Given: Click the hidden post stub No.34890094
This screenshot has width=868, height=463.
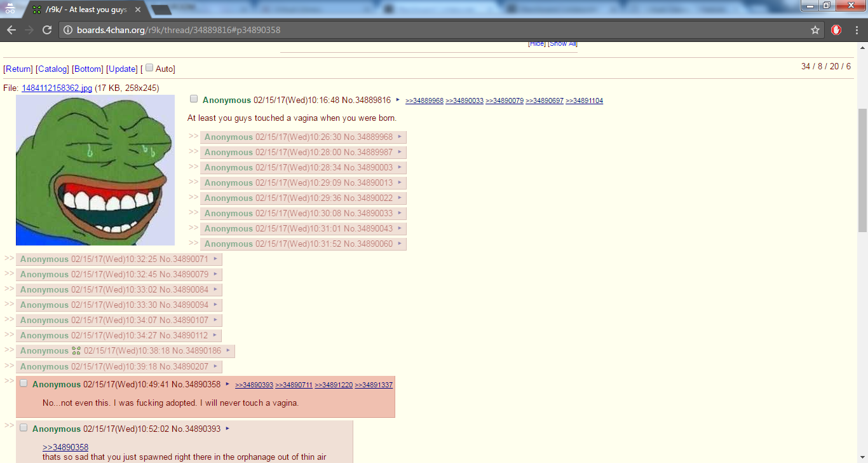Looking at the screenshot, I should point(119,305).
